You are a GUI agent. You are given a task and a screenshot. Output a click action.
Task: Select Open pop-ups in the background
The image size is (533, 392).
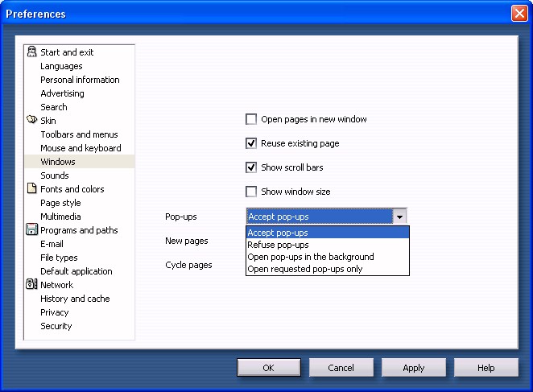click(311, 257)
